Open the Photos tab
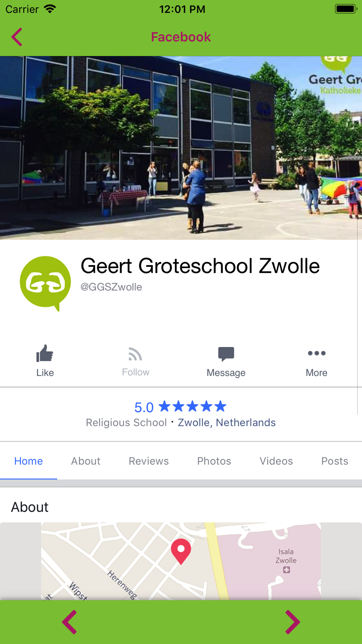 (x=214, y=461)
